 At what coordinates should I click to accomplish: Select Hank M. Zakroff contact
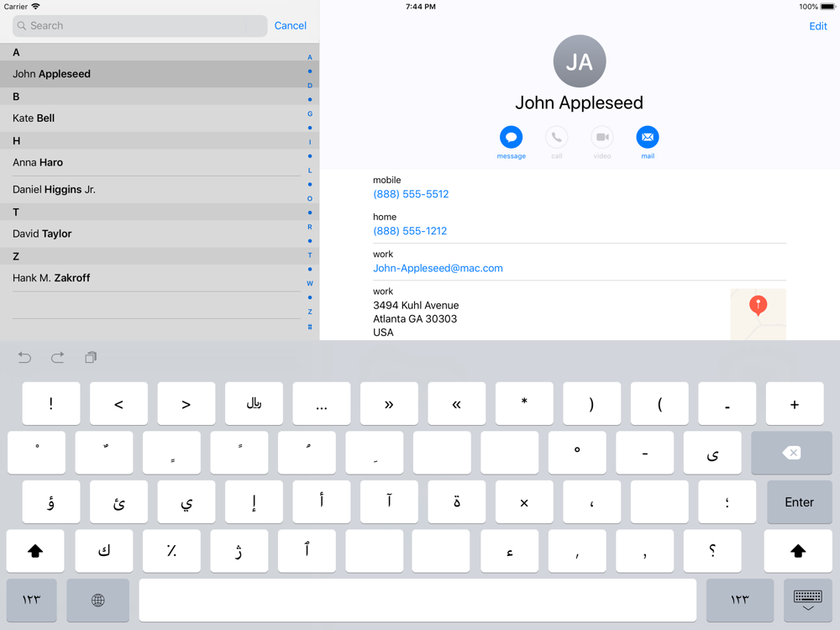pyautogui.click(x=51, y=278)
